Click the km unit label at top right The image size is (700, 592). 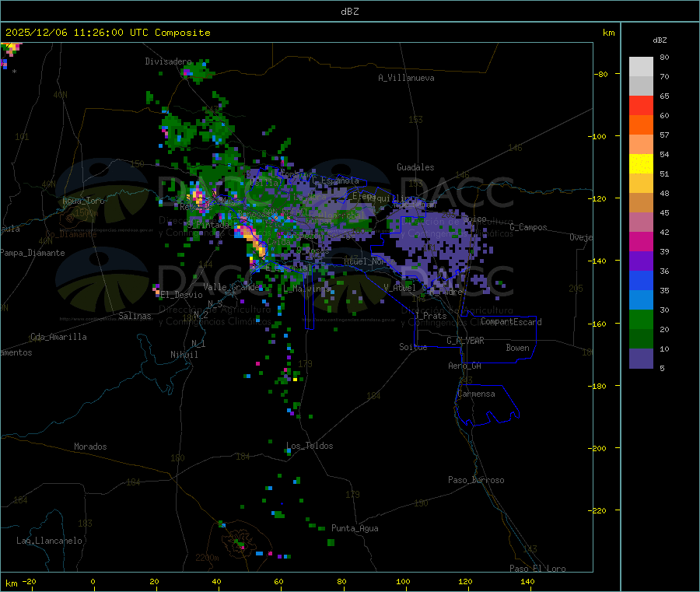pyautogui.click(x=608, y=33)
